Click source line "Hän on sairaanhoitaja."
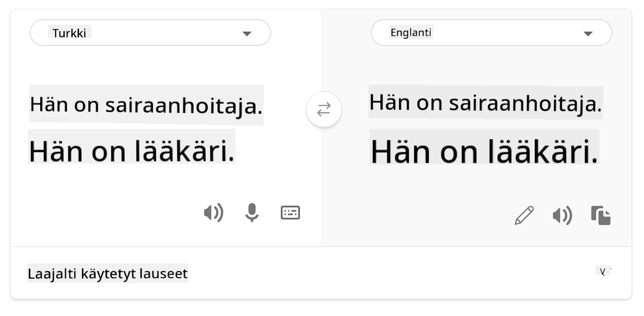Image resolution: width=644 pixels, height=316 pixels. coord(146,105)
